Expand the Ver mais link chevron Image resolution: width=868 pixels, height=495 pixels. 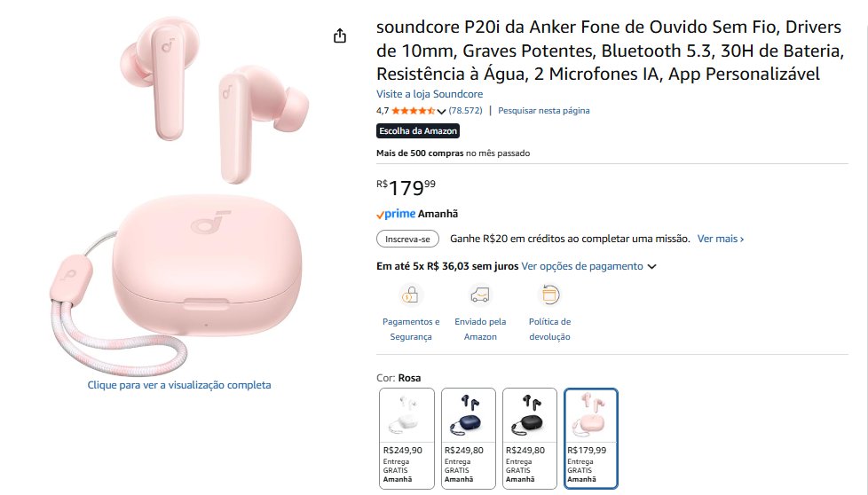[x=742, y=240]
